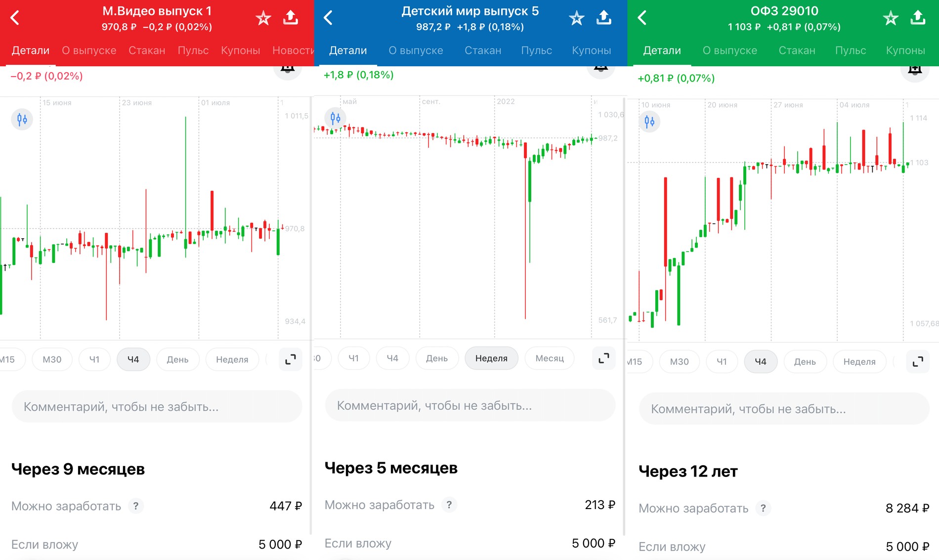Screen dimensions: 939x560
Task: Expand earnings hint in Детский мир panel
Action: point(449,505)
